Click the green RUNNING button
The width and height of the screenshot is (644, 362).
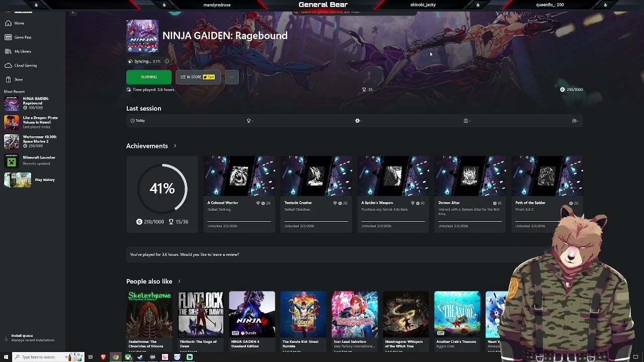[149, 77]
